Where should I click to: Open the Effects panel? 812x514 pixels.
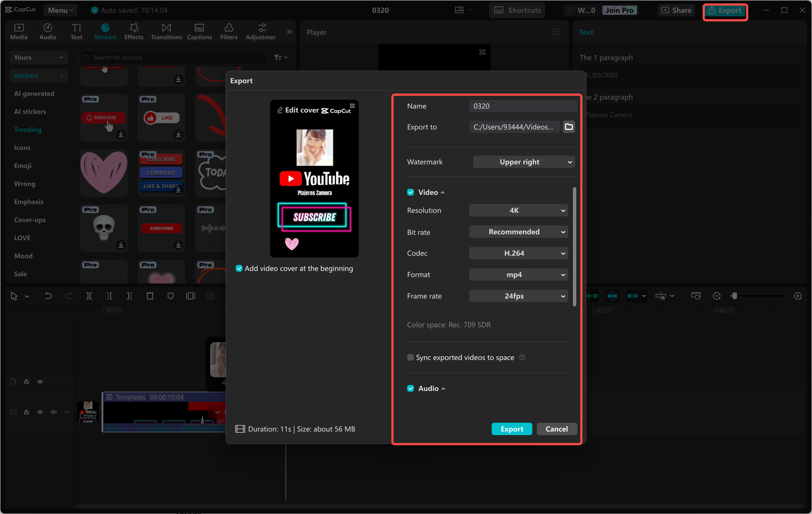coord(134,31)
